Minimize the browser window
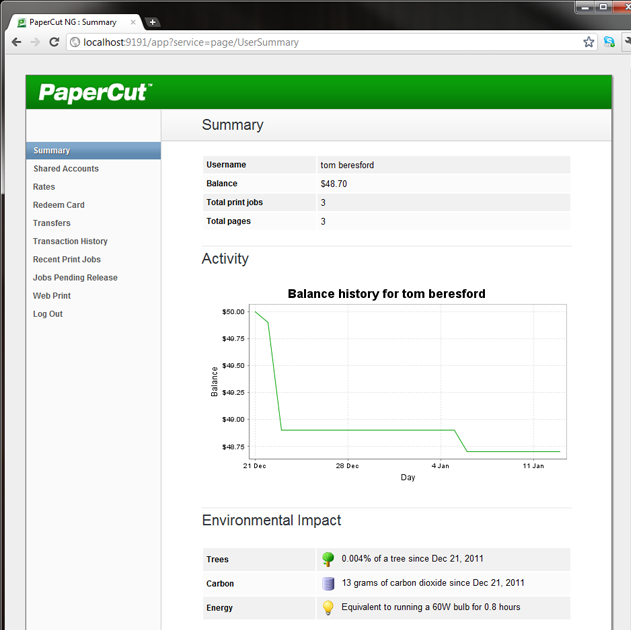Viewport: 631px width, 630px height. (x=586, y=7)
